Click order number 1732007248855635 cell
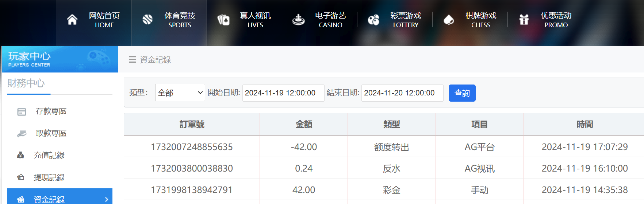Screen dimensions: 644x204 coord(192,147)
